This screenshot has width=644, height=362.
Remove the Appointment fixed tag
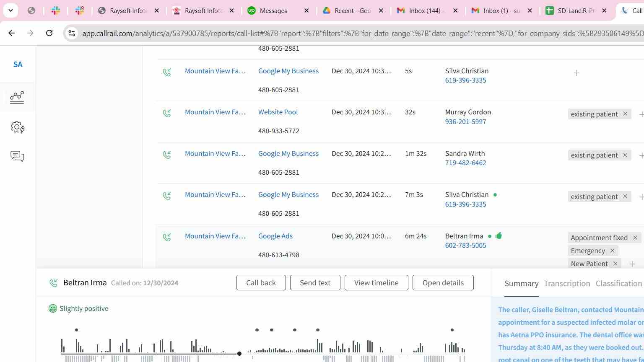point(635,238)
